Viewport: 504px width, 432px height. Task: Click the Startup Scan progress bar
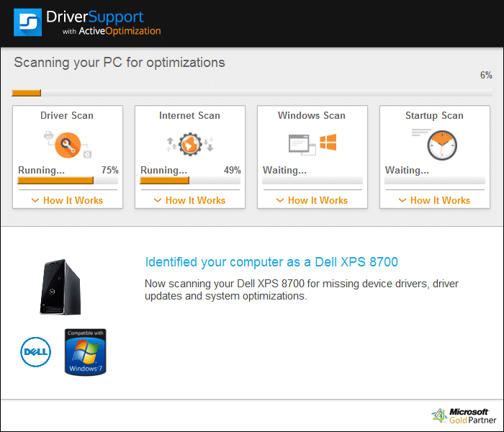[435, 180]
